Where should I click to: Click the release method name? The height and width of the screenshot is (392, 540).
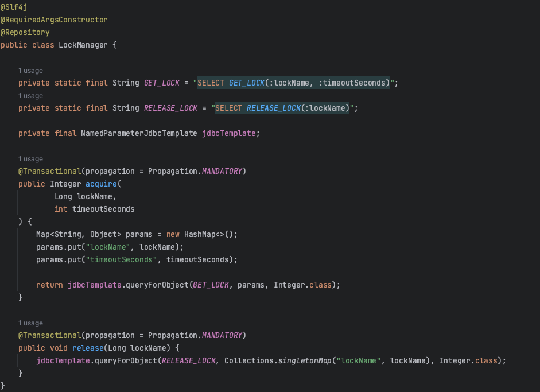pyautogui.click(x=88, y=348)
